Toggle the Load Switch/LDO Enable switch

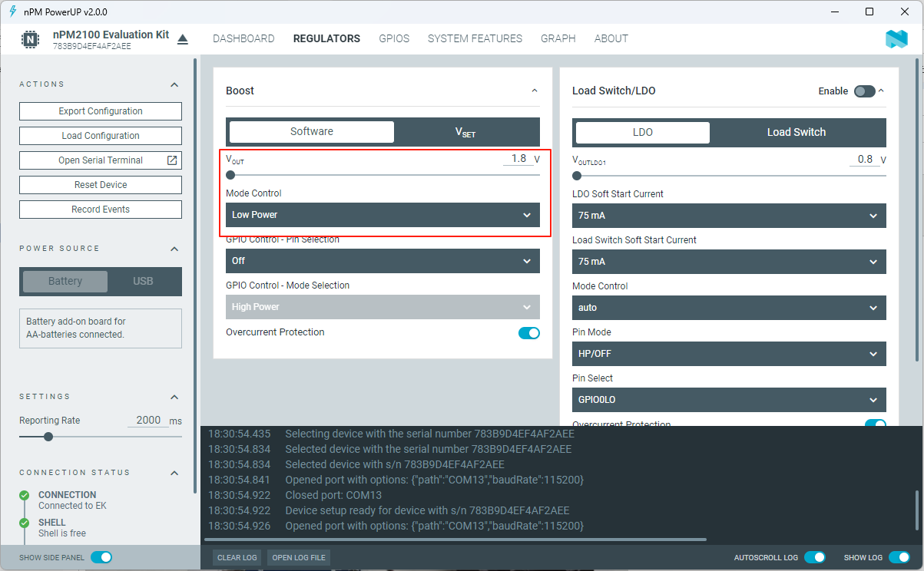[864, 91]
